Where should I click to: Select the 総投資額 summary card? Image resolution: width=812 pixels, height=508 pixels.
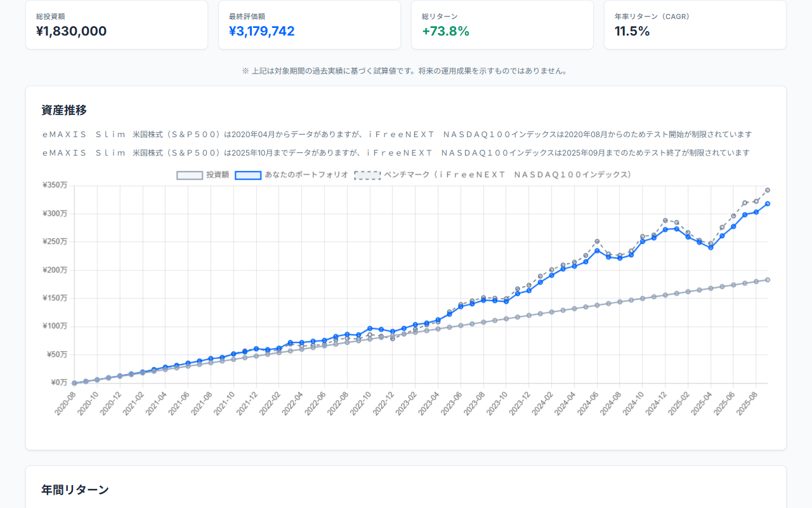117,25
